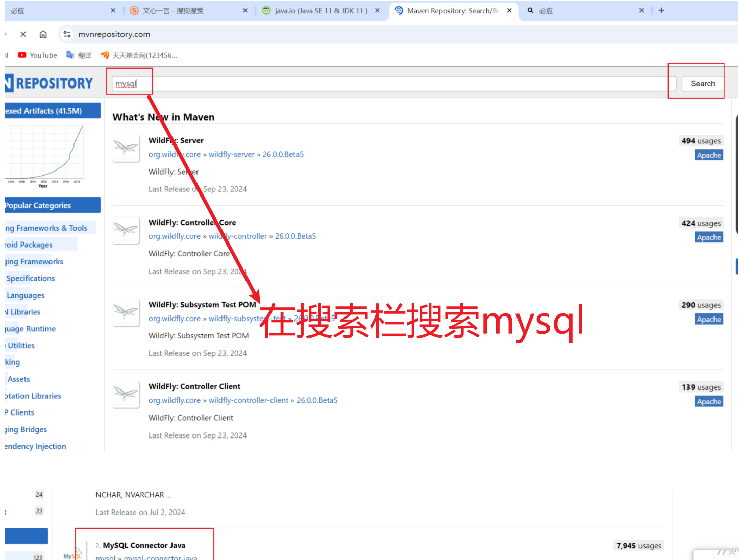The image size is (739, 560).
Task: Click the Apache badge for WildFly: Controller Core
Action: 709,237
